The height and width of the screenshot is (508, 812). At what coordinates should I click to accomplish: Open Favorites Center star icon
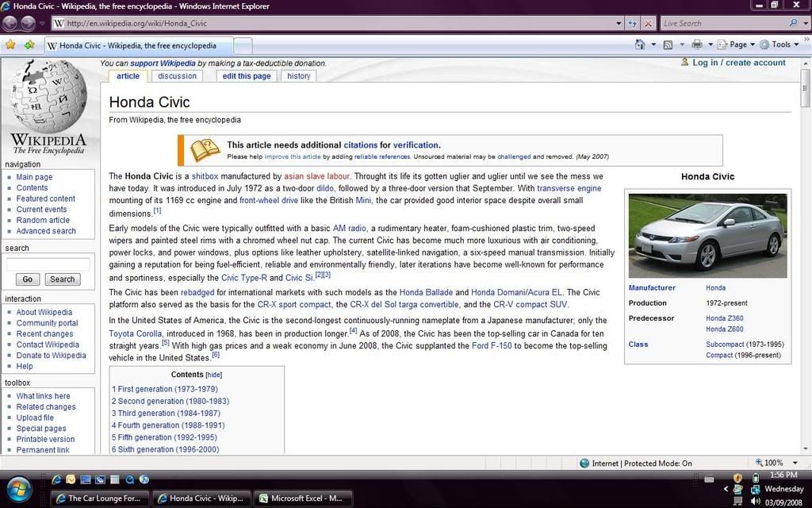(x=10, y=45)
